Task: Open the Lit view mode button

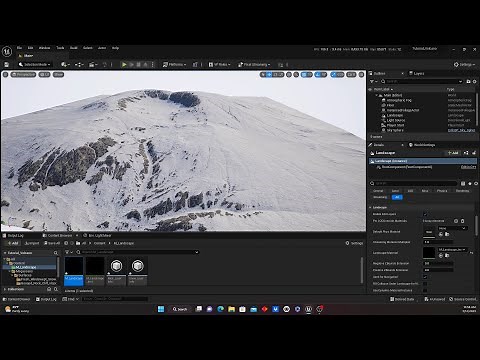Action: (44, 75)
